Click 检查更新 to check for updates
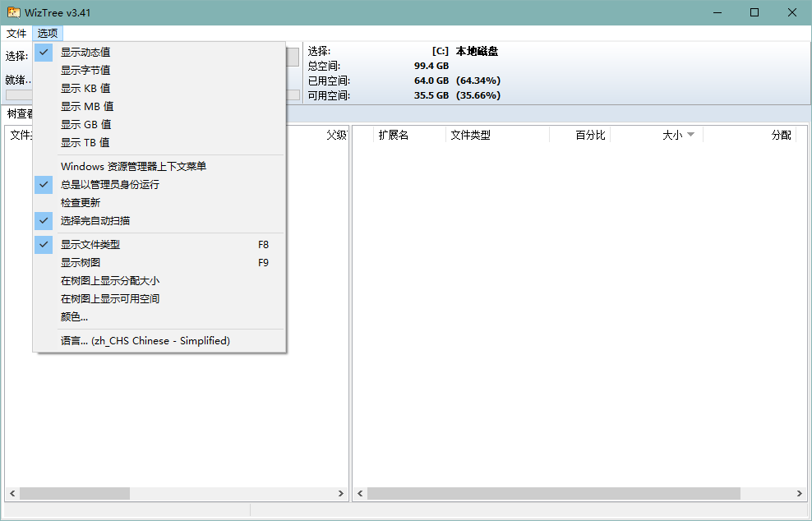812x521 pixels. pyautogui.click(x=81, y=202)
